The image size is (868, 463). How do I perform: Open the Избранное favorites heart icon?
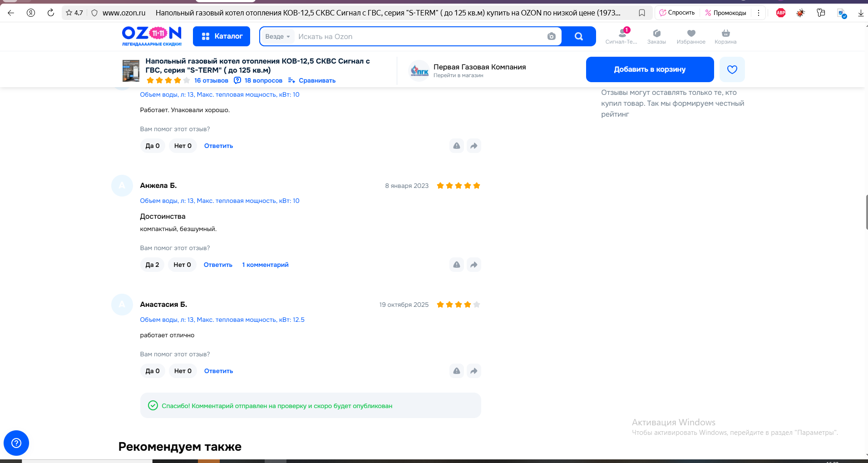click(691, 36)
